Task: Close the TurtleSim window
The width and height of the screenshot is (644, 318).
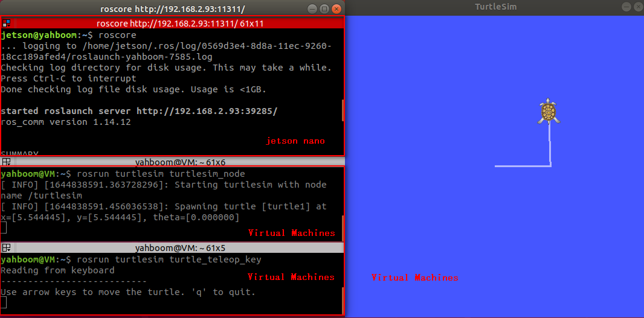Action: [639, 7]
